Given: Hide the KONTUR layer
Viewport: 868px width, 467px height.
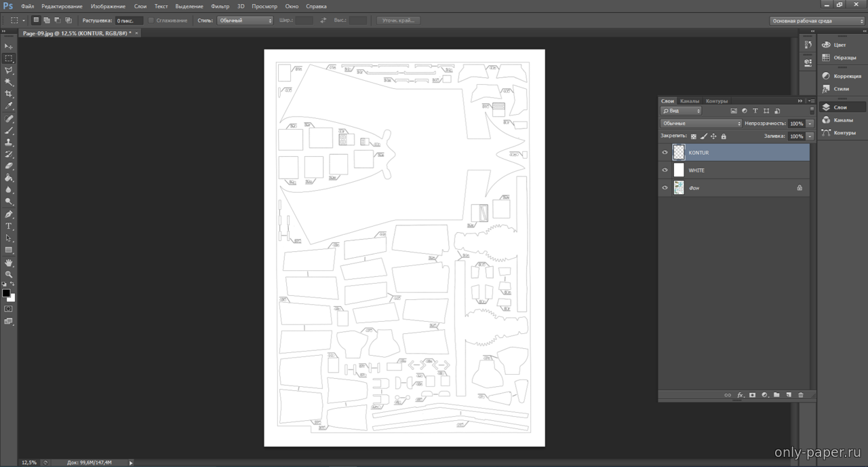Looking at the screenshot, I should point(665,153).
